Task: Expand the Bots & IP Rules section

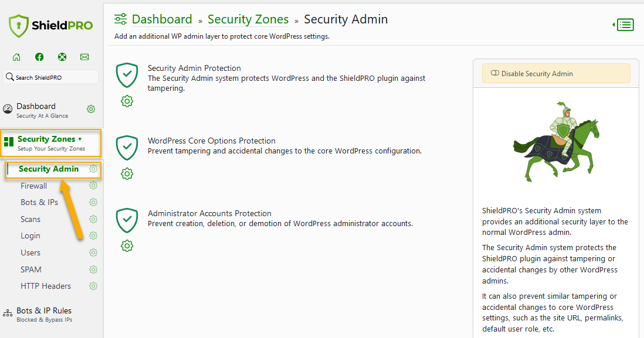Action: tap(43, 311)
